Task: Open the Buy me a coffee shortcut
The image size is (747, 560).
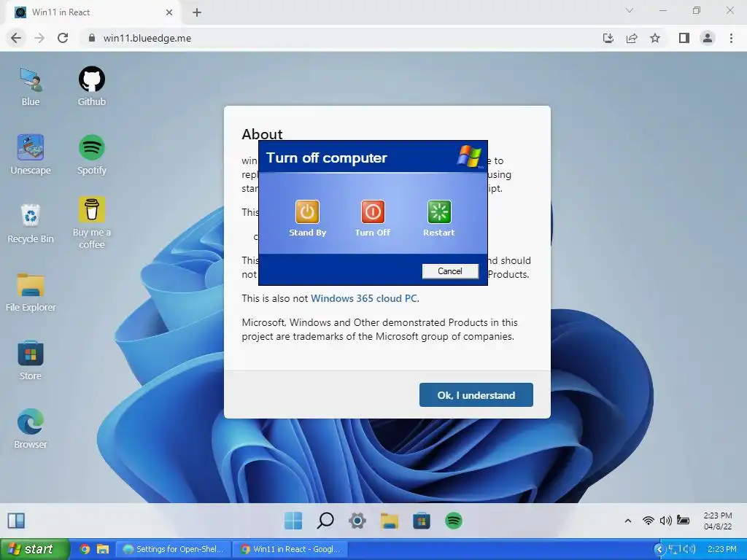Action: (x=91, y=222)
